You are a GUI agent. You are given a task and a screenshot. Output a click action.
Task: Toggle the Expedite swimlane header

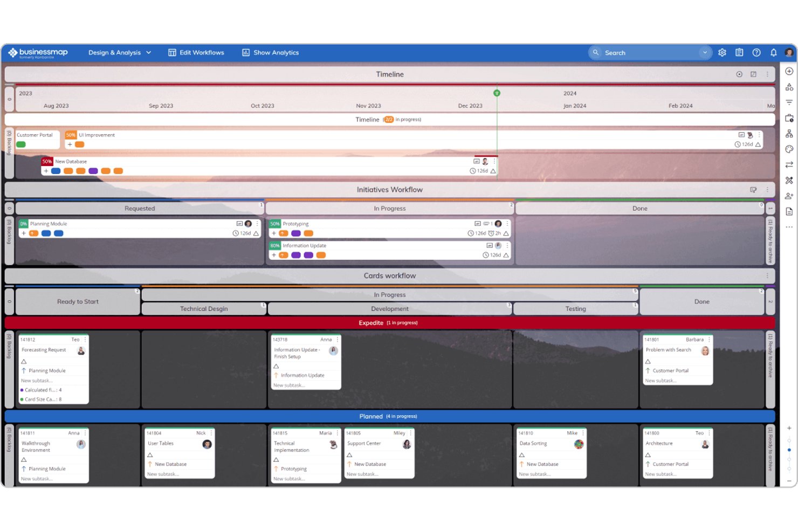point(390,323)
